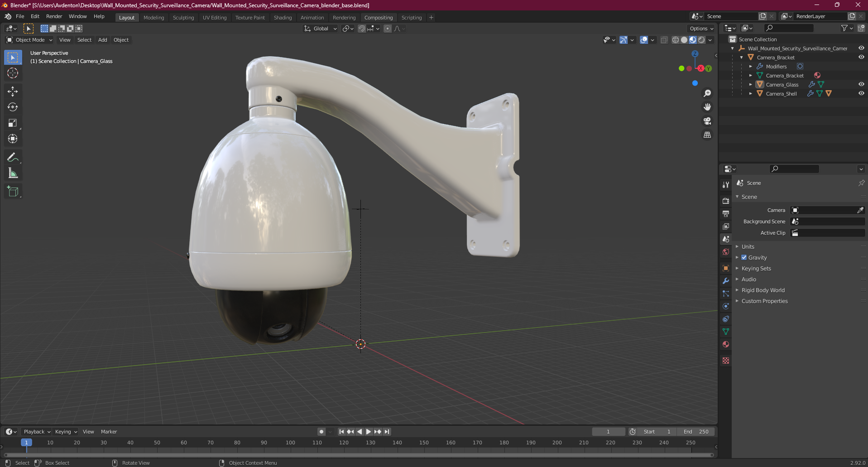
Task: Pick the Add Cube tool
Action: [13, 192]
